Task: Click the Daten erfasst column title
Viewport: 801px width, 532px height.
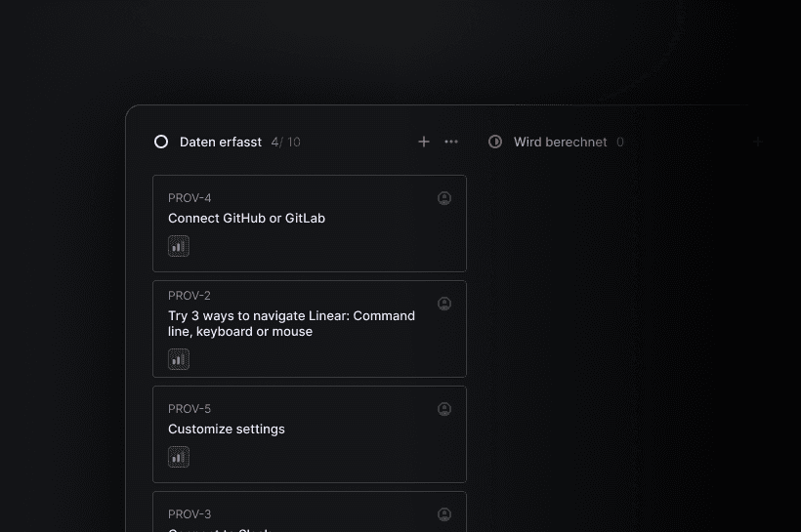Action: [220, 142]
